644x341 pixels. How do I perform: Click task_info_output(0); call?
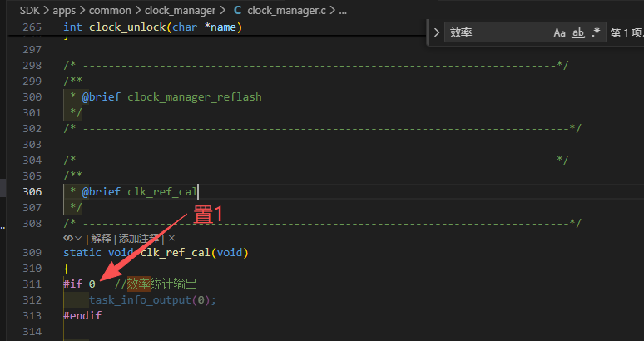tap(152, 300)
